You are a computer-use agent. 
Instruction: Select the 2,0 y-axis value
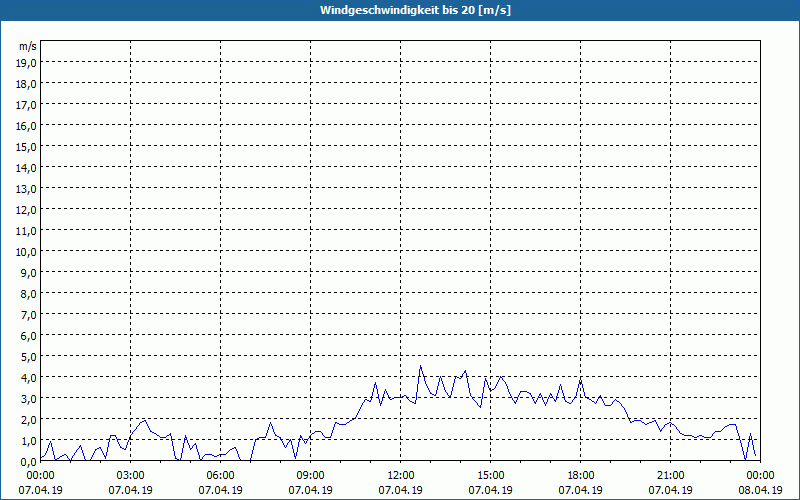(x=29, y=420)
